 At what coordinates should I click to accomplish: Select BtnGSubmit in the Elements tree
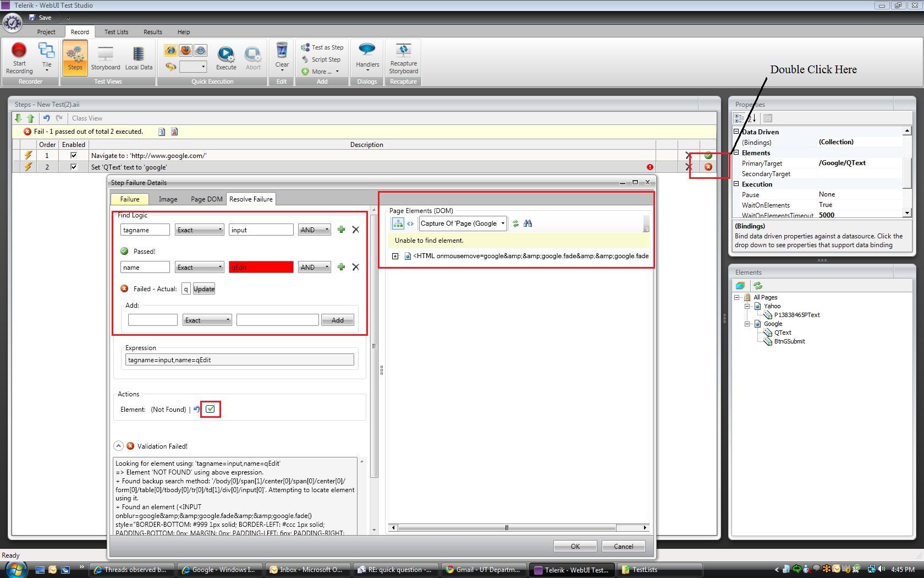click(789, 341)
